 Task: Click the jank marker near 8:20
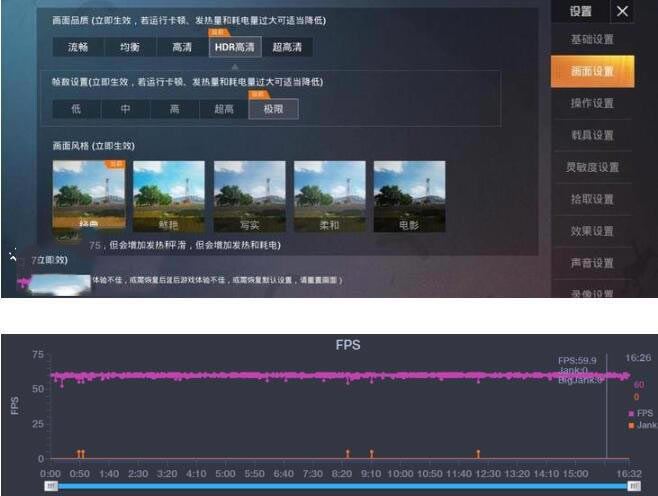click(x=347, y=453)
